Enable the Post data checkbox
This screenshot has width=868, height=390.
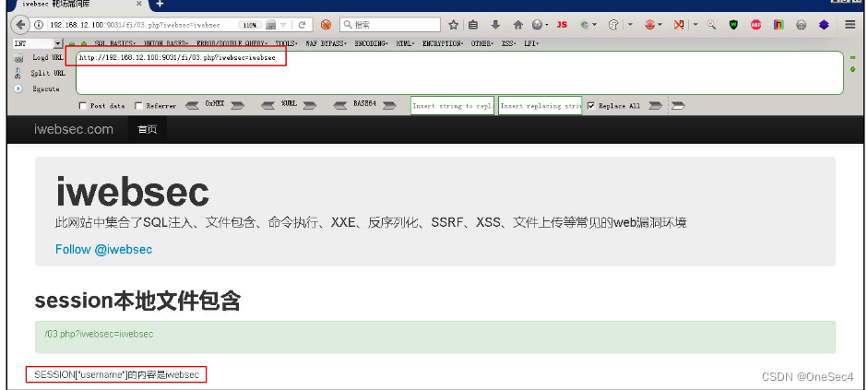tap(83, 106)
